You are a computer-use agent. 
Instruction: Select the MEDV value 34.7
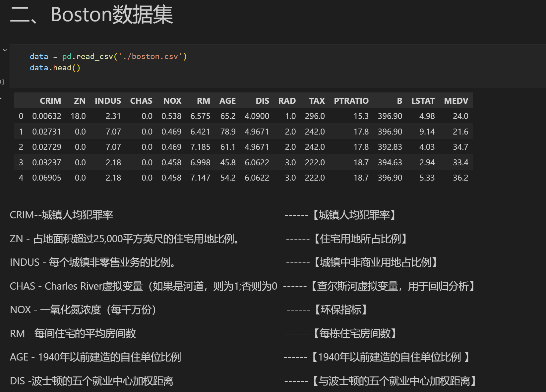pos(461,147)
